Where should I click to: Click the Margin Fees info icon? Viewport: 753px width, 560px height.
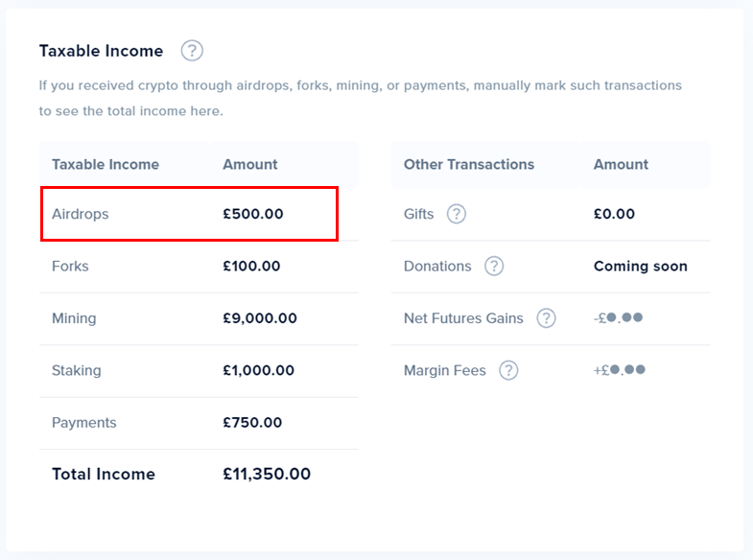508,370
